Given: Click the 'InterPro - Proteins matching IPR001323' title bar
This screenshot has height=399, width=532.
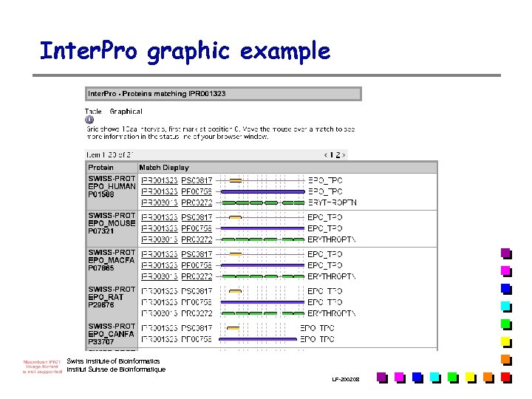Looking at the screenshot, I should coord(223,94).
